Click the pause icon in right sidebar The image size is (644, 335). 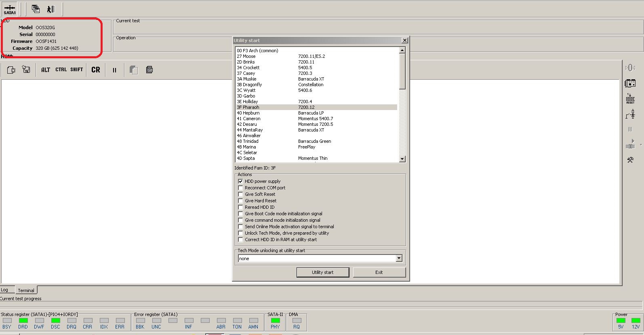point(630,129)
